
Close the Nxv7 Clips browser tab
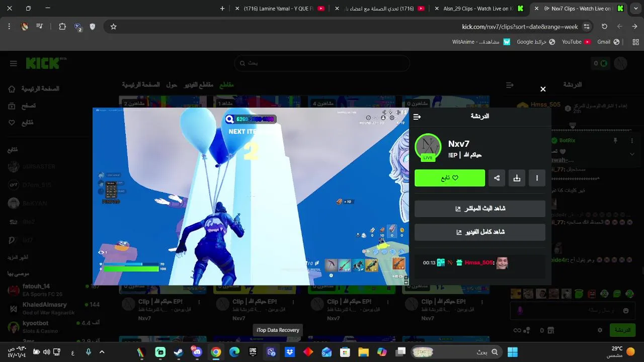(x=536, y=9)
